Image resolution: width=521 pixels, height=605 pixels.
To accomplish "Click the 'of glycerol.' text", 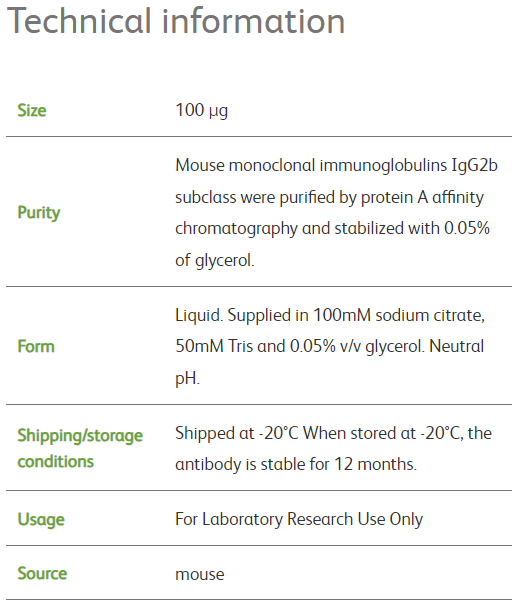I will click(215, 260).
